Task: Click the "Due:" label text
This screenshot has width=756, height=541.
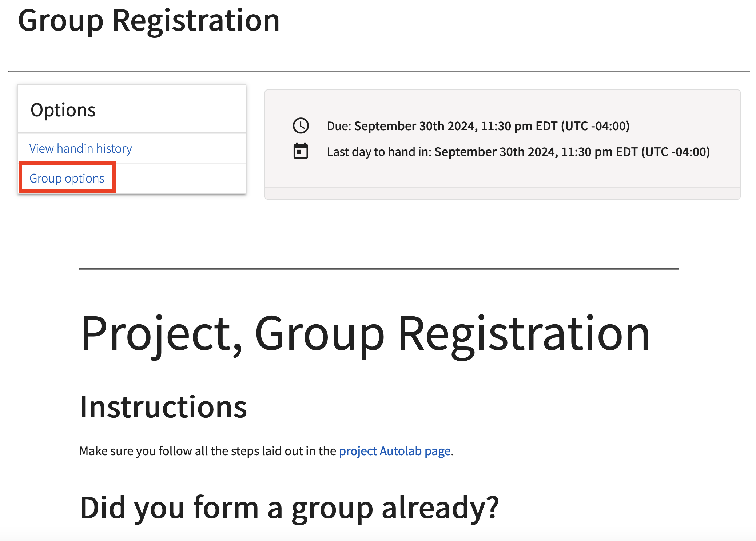Action: [339, 126]
